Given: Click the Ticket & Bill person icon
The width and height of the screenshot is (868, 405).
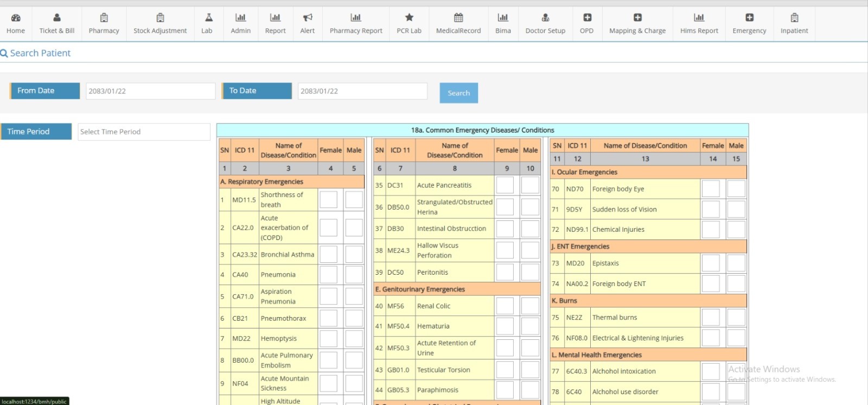Looking at the screenshot, I should tap(57, 18).
